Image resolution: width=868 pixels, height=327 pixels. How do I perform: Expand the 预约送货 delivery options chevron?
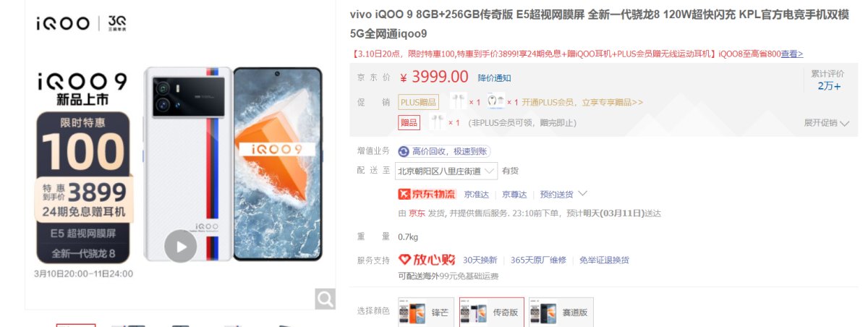(583, 193)
